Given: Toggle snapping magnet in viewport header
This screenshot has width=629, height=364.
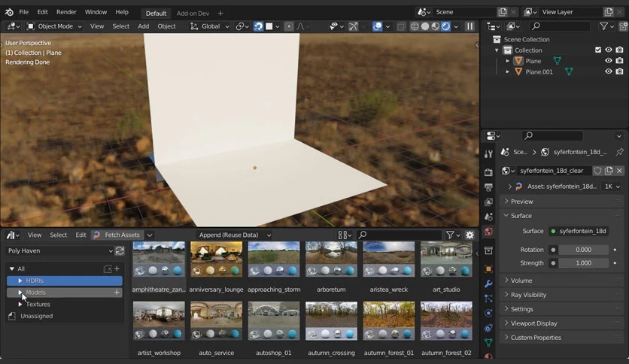Looking at the screenshot, I should 258,26.
